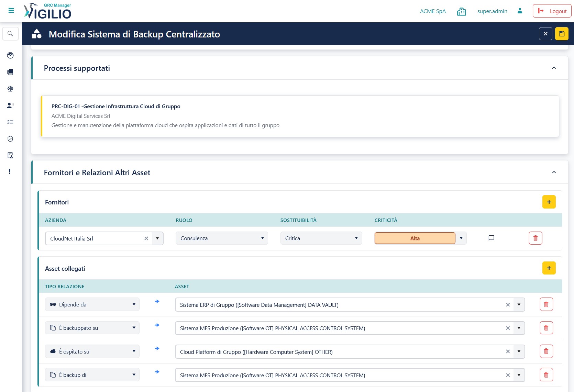Open the Sostituibilità dropdown showing Critica

point(321,238)
